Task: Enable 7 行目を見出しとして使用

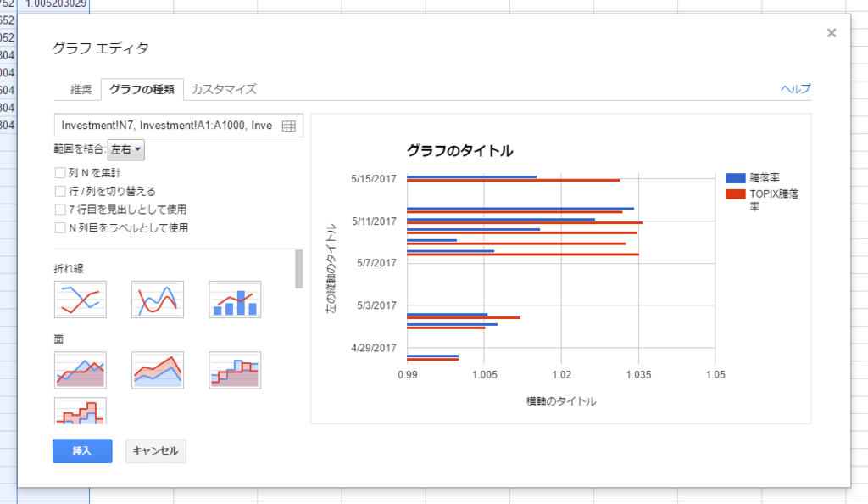Action: coord(60,210)
